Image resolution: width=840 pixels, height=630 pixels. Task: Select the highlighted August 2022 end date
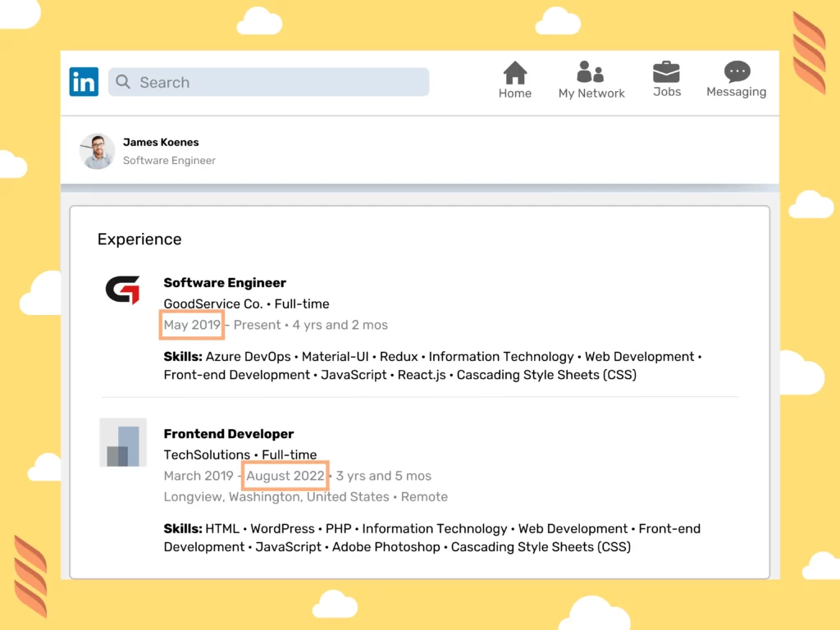(x=285, y=476)
